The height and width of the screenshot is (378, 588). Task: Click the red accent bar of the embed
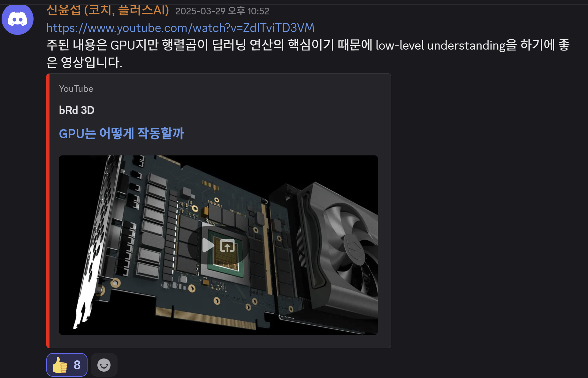[x=48, y=211]
